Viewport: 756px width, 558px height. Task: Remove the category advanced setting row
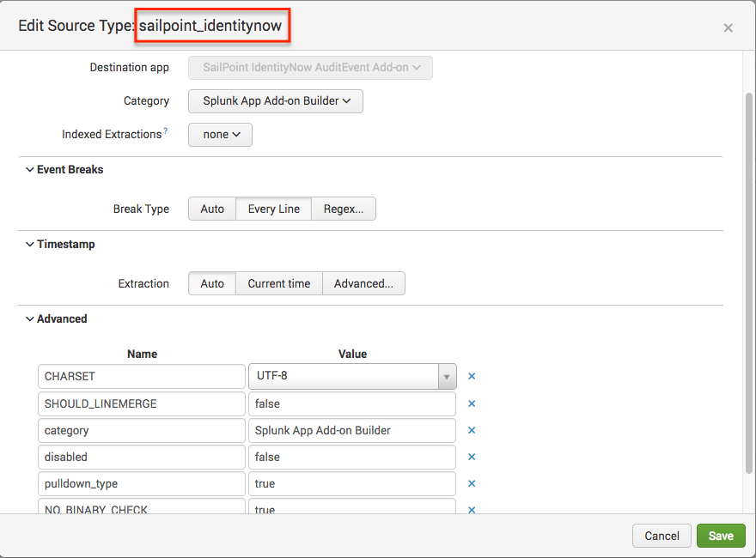(x=472, y=430)
